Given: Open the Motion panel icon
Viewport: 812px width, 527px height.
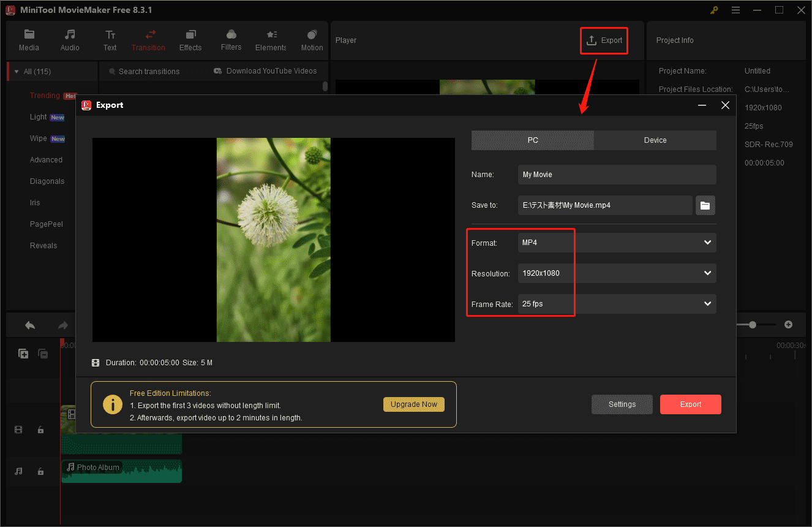Looking at the screenshot, I should point(312,40).
